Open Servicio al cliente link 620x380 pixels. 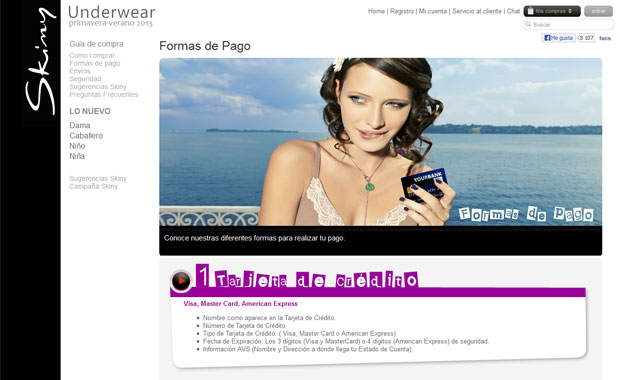pyautogui.click(x=476, y=11)
